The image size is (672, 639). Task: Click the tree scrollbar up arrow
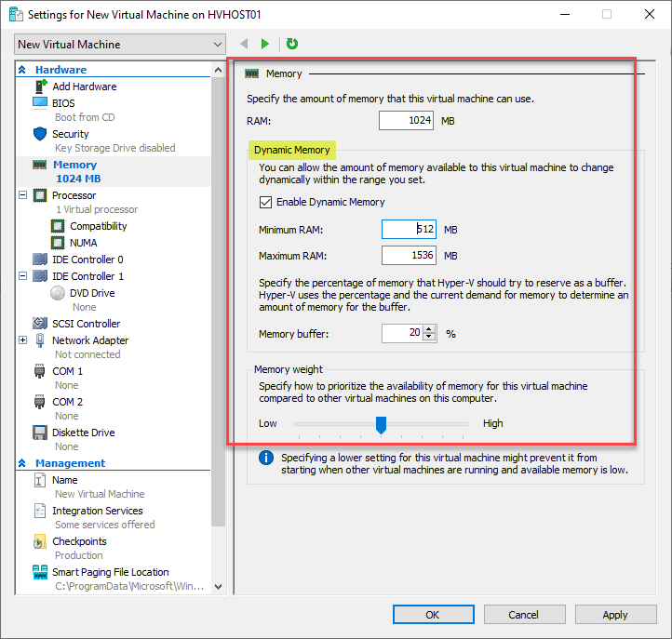(218, 70)
